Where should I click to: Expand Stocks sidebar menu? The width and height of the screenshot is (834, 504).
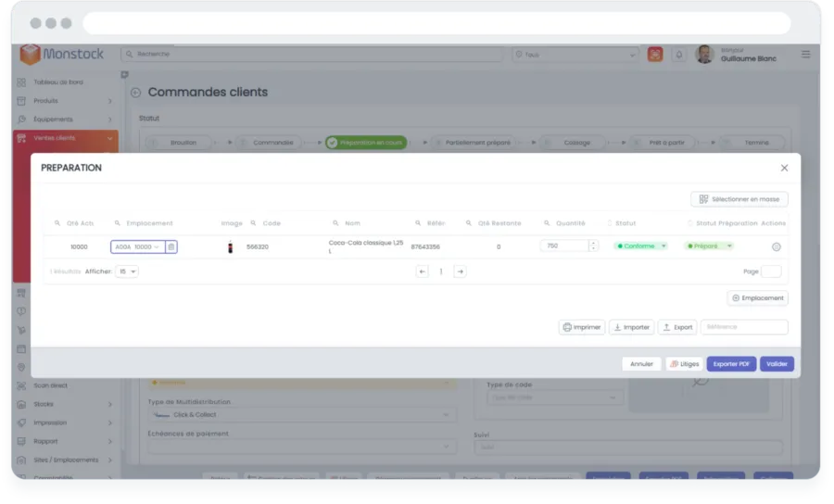pos(65,405)
